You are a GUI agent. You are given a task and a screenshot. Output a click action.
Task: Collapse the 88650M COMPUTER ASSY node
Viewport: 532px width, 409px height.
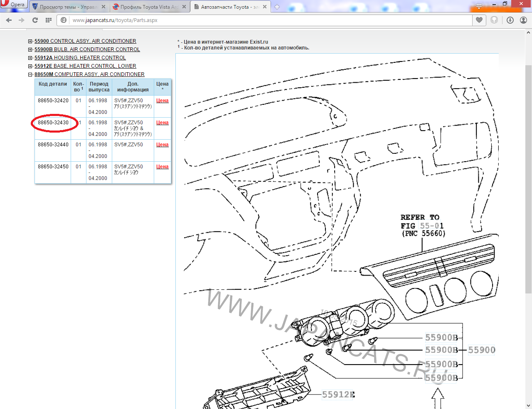coord(30,74)
